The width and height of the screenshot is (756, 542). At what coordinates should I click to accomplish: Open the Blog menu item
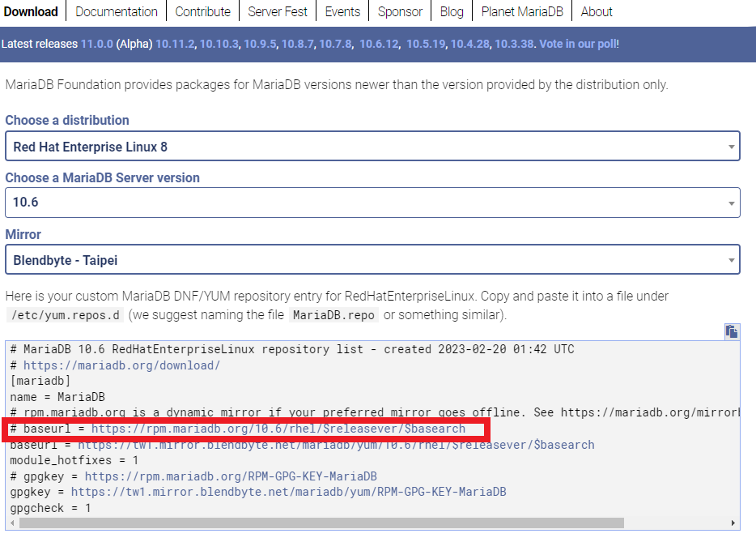tap(452, 11)
